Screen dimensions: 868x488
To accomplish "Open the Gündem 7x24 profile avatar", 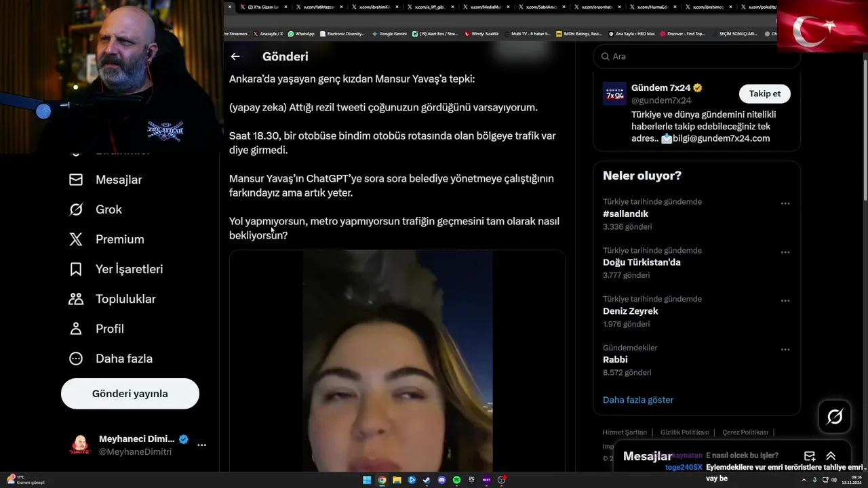I will pos(614,94).
